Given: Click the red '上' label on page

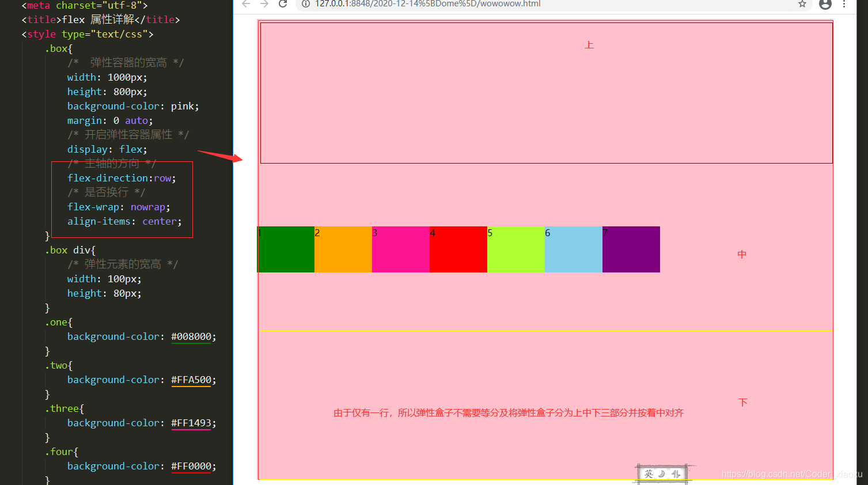Looking at the screenshot, I should (589, 45).
